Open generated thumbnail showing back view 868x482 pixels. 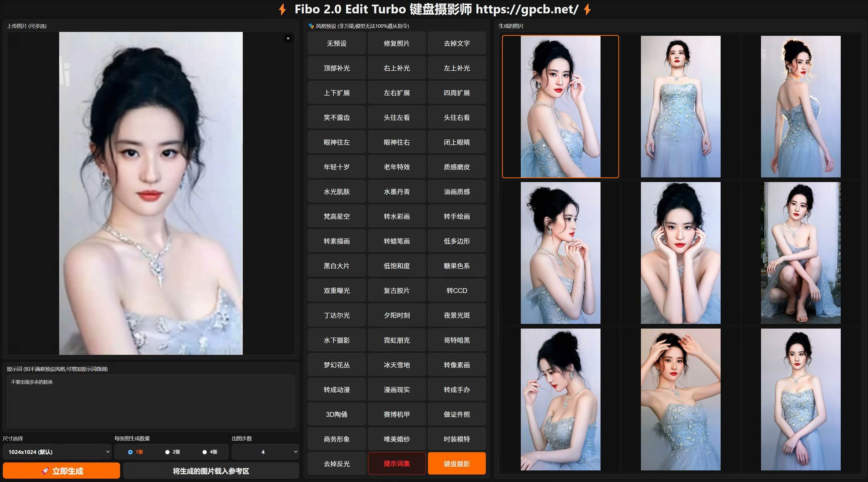click(801, 106)
